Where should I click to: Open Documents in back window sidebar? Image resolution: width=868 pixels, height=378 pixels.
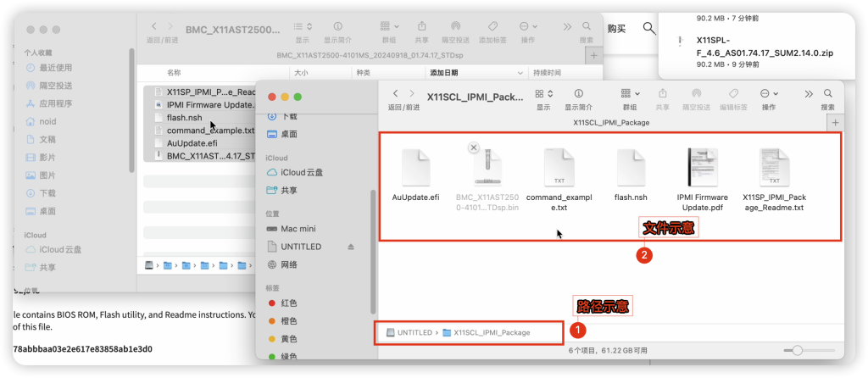click(41, 140)
